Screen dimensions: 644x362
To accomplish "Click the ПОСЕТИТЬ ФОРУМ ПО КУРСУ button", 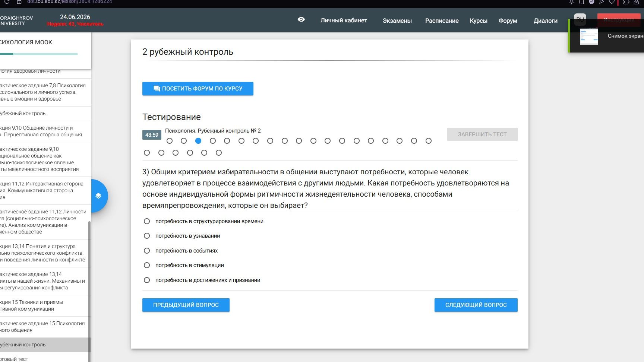I will (x=198, y=89).
